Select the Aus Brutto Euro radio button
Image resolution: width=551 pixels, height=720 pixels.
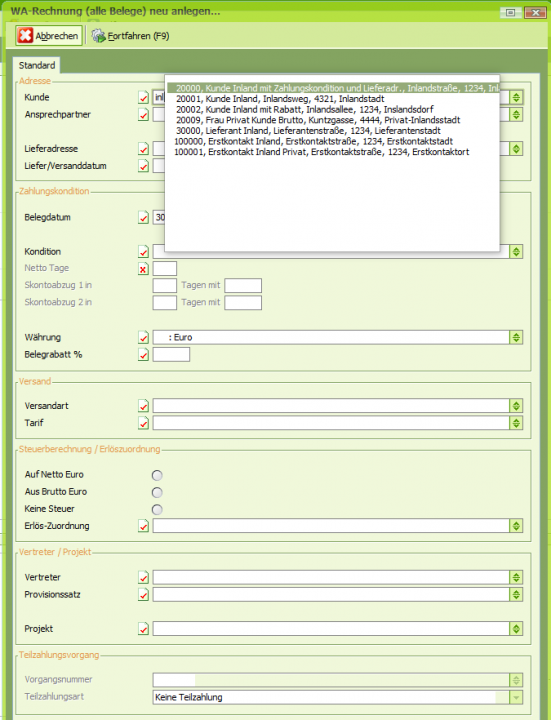tap(157, 492)
